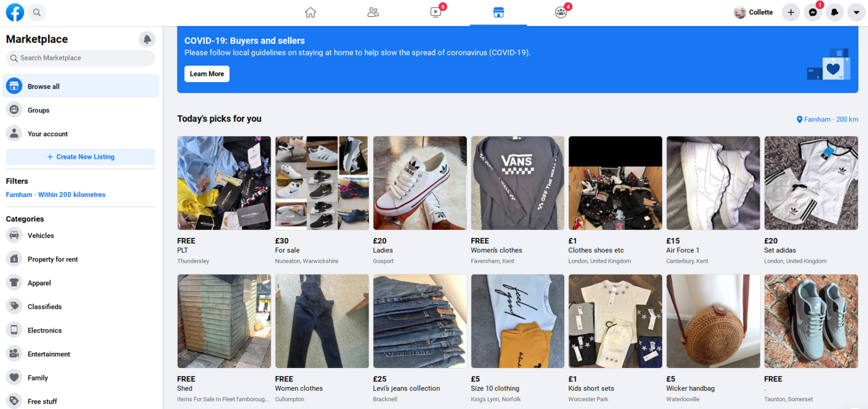Click the Facebook logo icon

(x=15, y=12)
